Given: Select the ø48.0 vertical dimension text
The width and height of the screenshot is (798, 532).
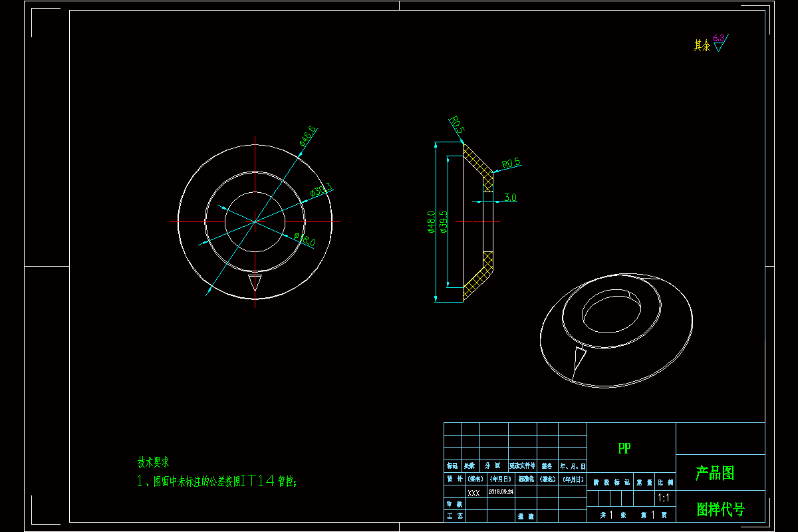Looking at the screenshot, I should tap(431, 222).
